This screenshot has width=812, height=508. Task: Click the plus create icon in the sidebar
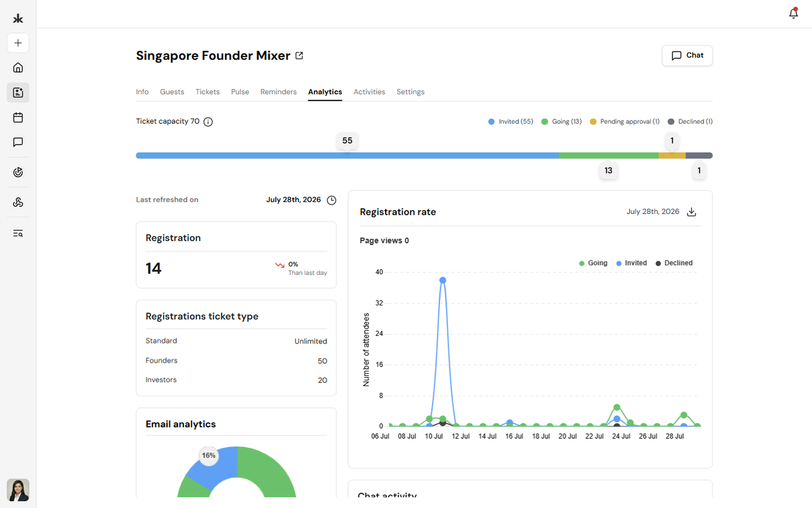(18, 43)
